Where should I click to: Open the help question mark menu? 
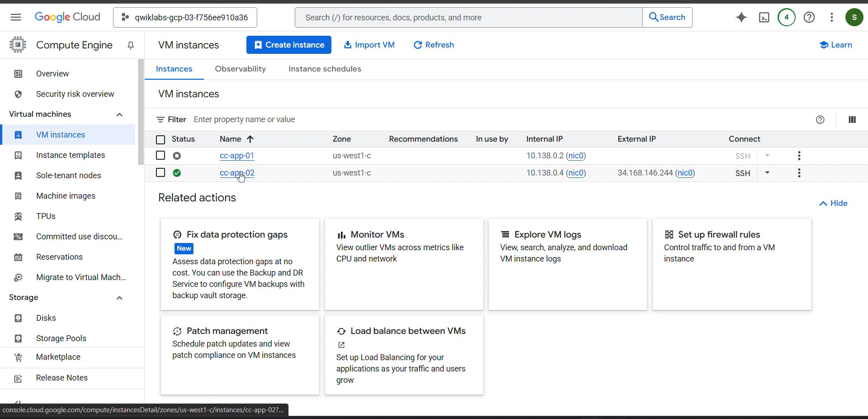point(809,17)
